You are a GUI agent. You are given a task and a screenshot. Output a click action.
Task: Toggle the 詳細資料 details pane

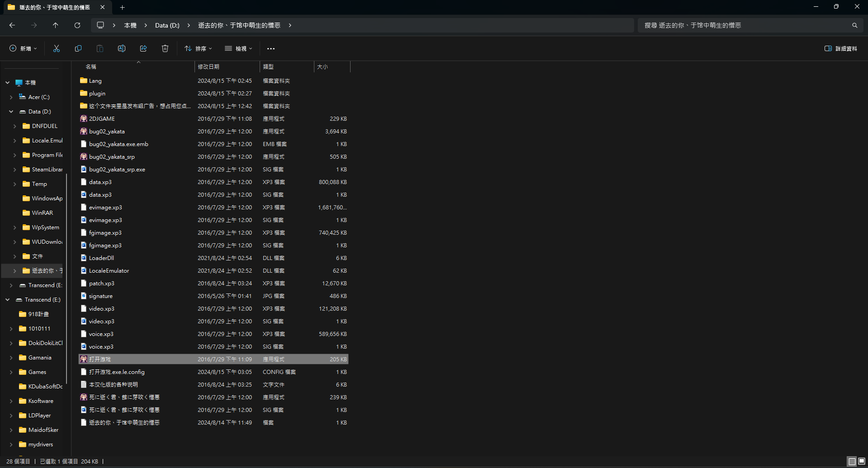(x=840, y=48)
